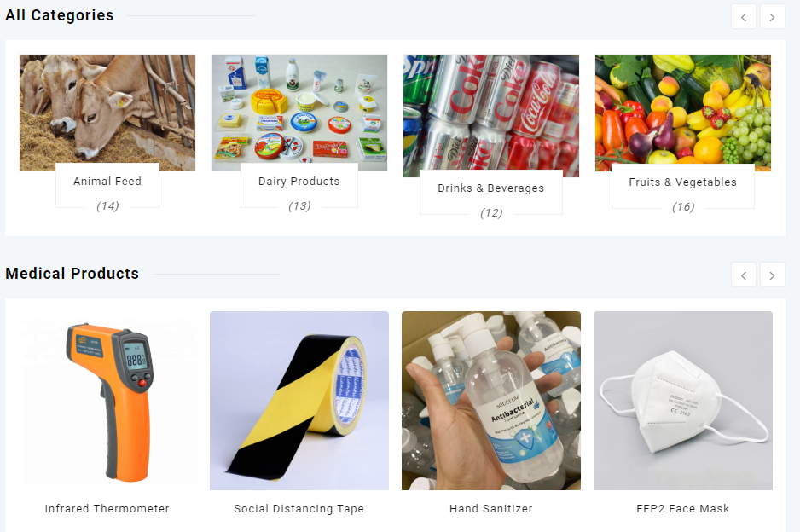Select the Fruits & Vegetables label

[682, 182]
